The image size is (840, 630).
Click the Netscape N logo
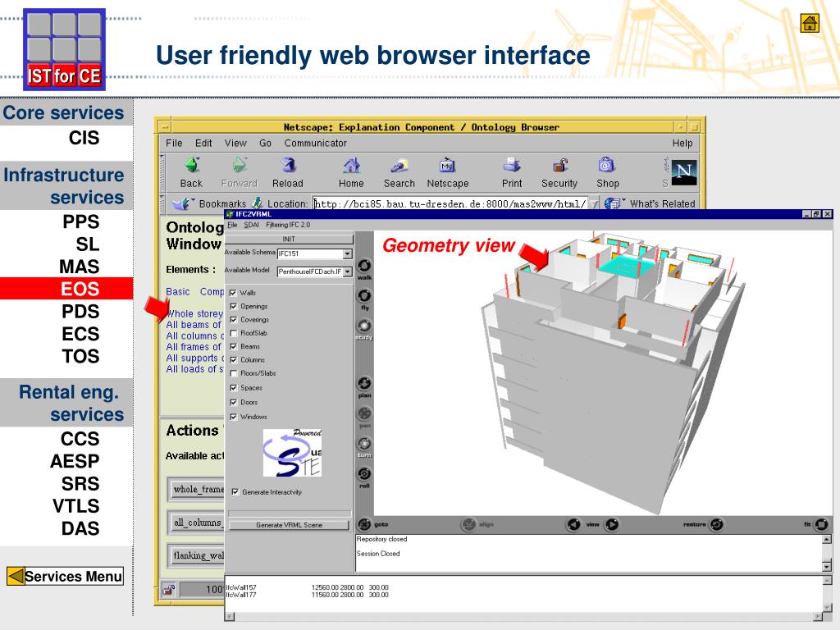tap(684, 172)
